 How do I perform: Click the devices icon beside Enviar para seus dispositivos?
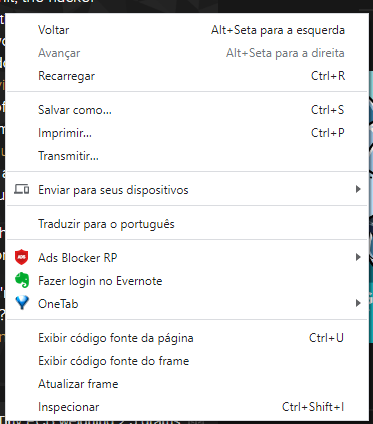(22, 190)
